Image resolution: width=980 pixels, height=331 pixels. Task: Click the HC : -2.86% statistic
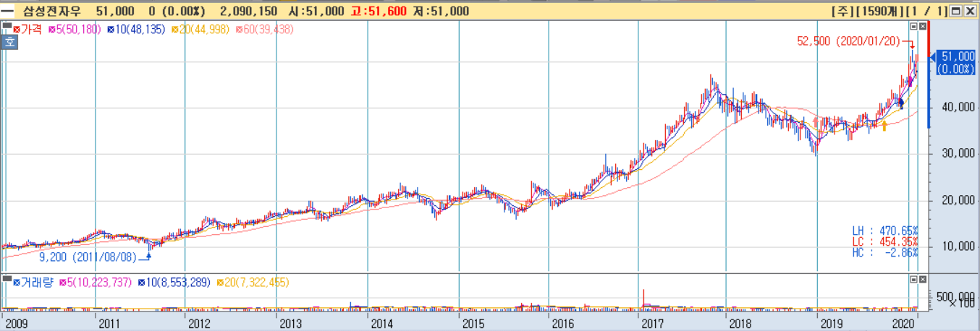[x=884, y=252]
